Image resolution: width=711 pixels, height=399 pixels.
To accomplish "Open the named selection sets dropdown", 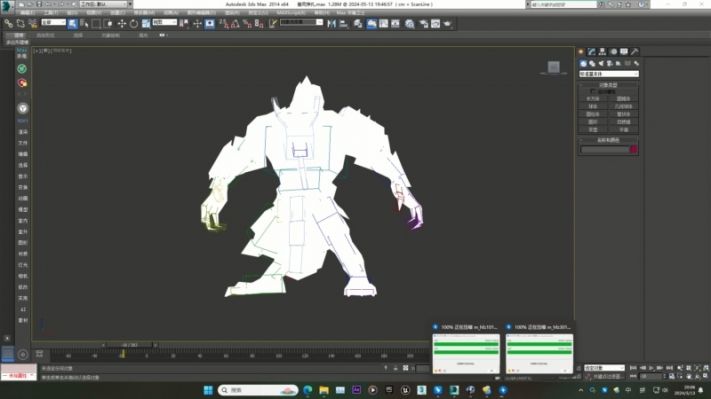I will coord(302,22).
